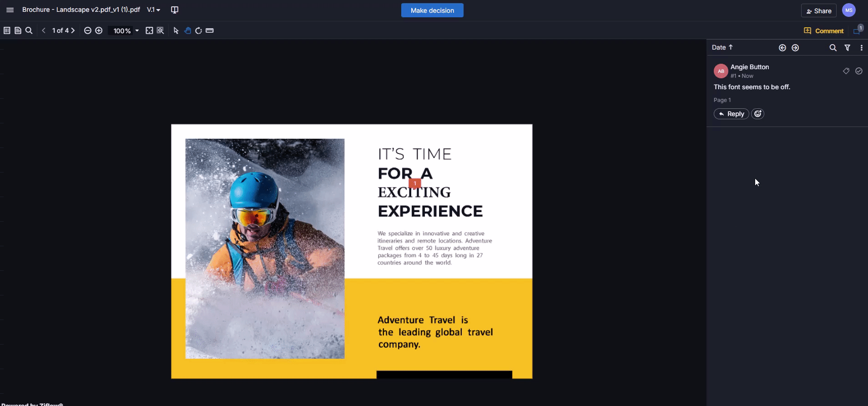Open the comments more-options menu
The width and height of the screenshot is (868, 406).
pyautogui.click(x=861, y=48)
